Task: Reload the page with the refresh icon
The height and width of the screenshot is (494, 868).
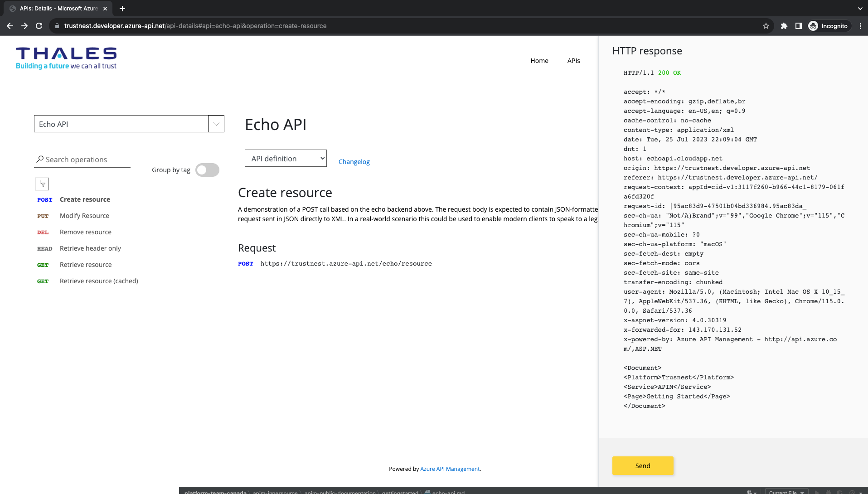Action: tap(39, 26)
